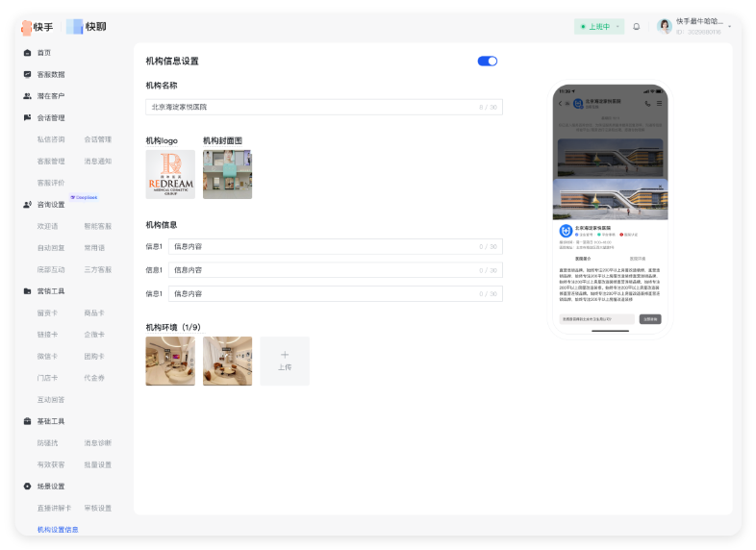This screenshot has height=550, width=756.
Task: Click the REDREAM 机构logo thumbnail
Action: [x=170, y=174]
